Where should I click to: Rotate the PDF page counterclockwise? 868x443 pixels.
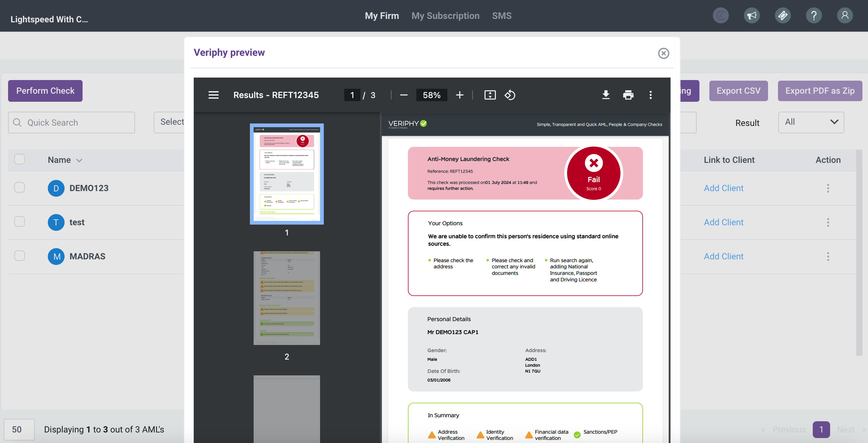[510, 95]
